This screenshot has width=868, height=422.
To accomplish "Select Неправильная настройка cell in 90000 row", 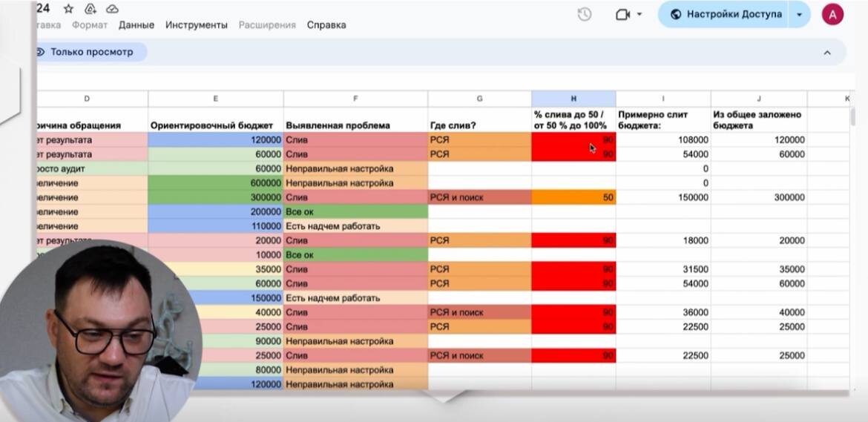I will [x=355, y=341].
